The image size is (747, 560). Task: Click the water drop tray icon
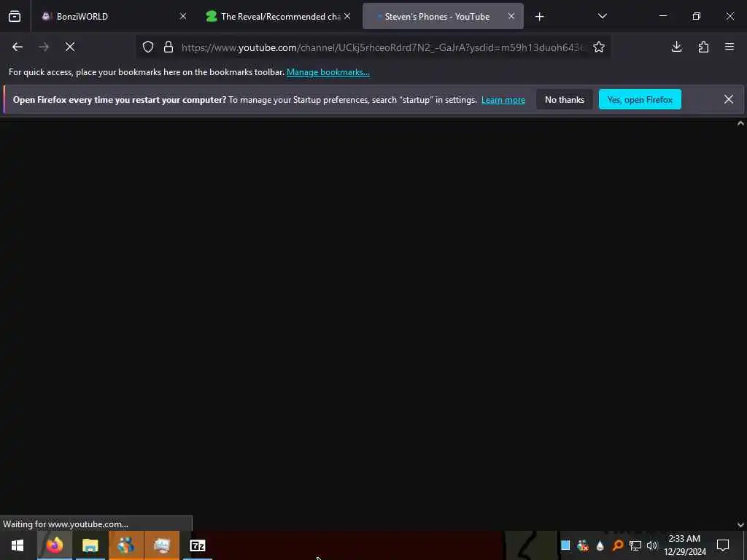pos(600,545)
